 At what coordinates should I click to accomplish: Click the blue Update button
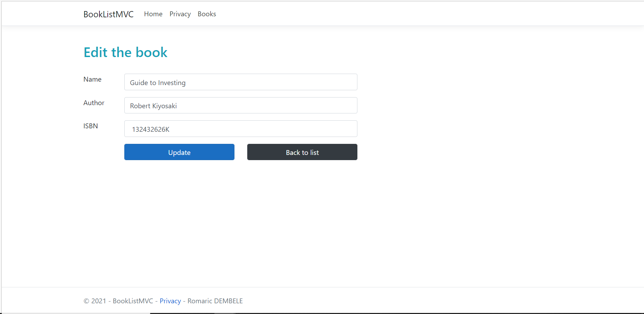pos(179,152)
